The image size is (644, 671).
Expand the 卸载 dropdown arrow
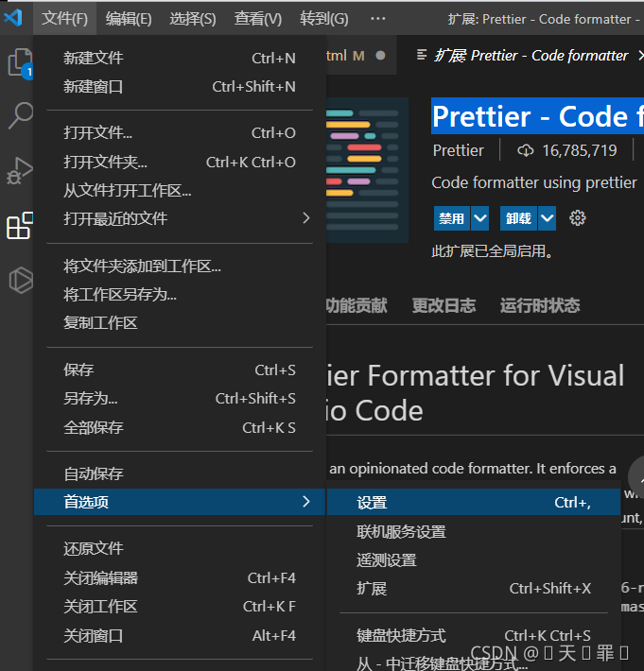(547, 218)
